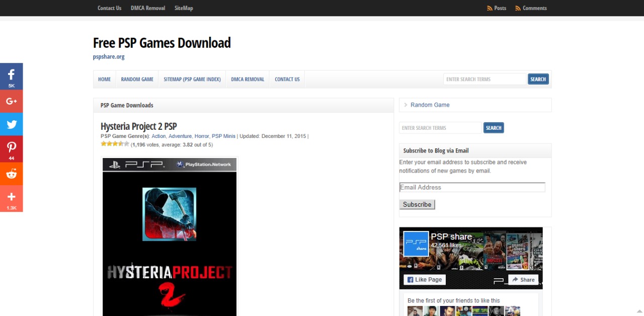Click 'PSP Game Downloads' section heading
644x316 pixels.
[x=127, y=105]
